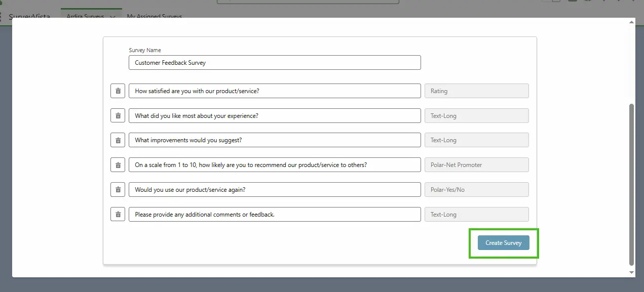Open the Rating question type field
Screen dimensions: 644x292
click(x=476, y=91)
